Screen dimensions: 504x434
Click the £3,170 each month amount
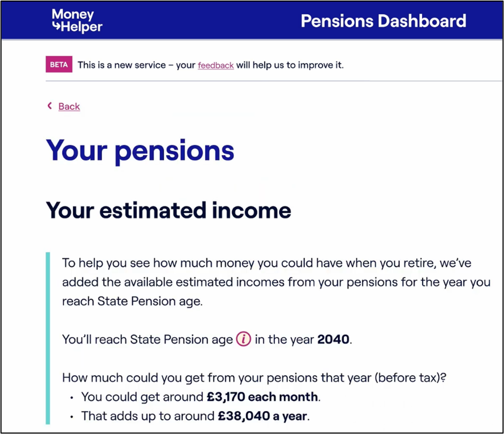pos(262,397)
